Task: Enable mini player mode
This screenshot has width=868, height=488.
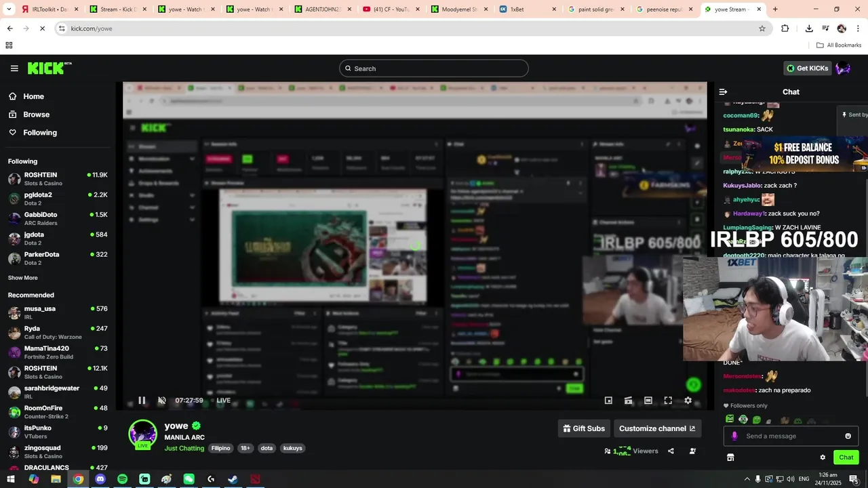Action: click(608, 401)
